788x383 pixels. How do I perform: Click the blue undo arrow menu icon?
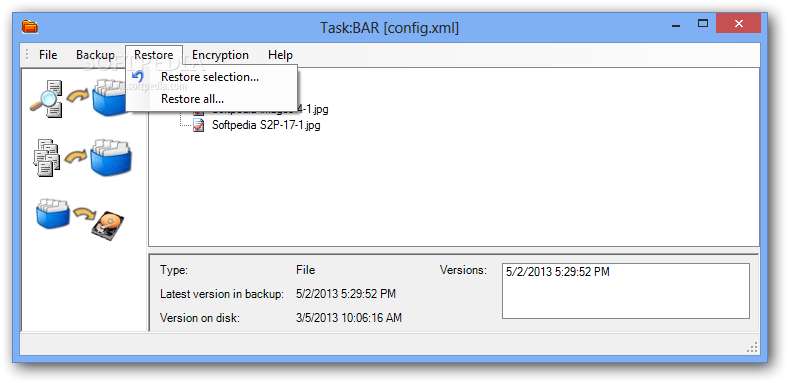tap(138, 77)
